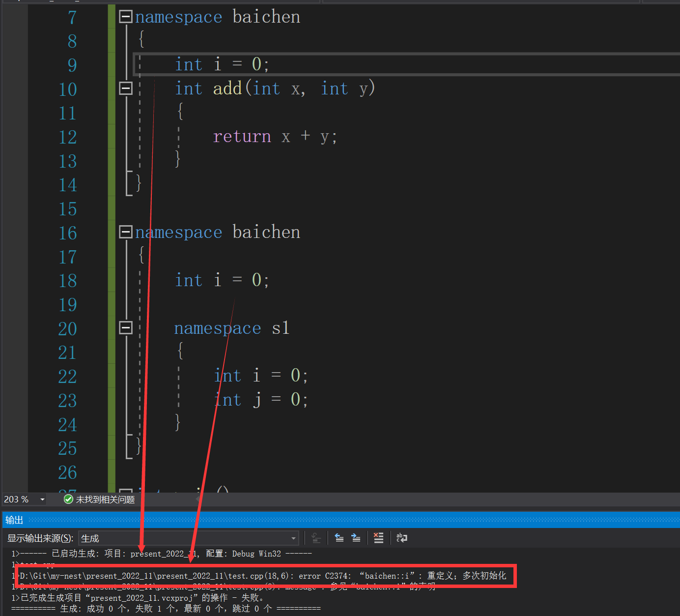The width and height of the screenshot is (680, 616).
Task: Click the find message in code icon
Action: pyautogui.click(x=316, y=538)
